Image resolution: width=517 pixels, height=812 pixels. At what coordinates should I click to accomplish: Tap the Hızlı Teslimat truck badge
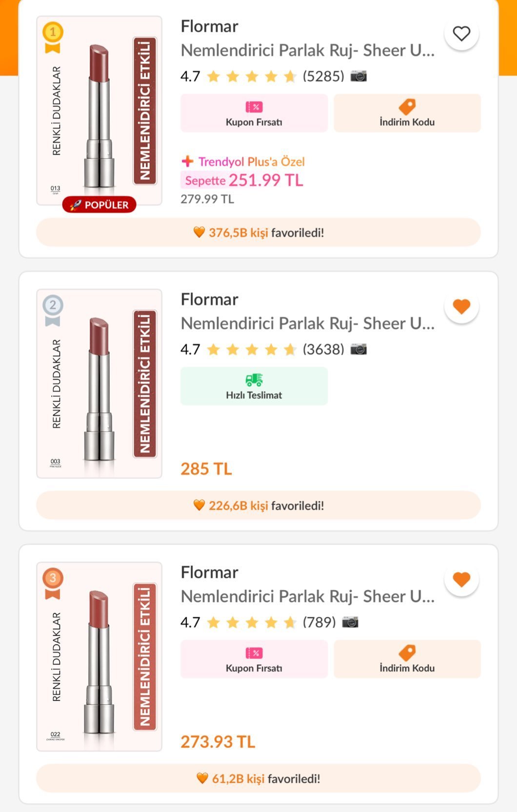tap(254, 386)
